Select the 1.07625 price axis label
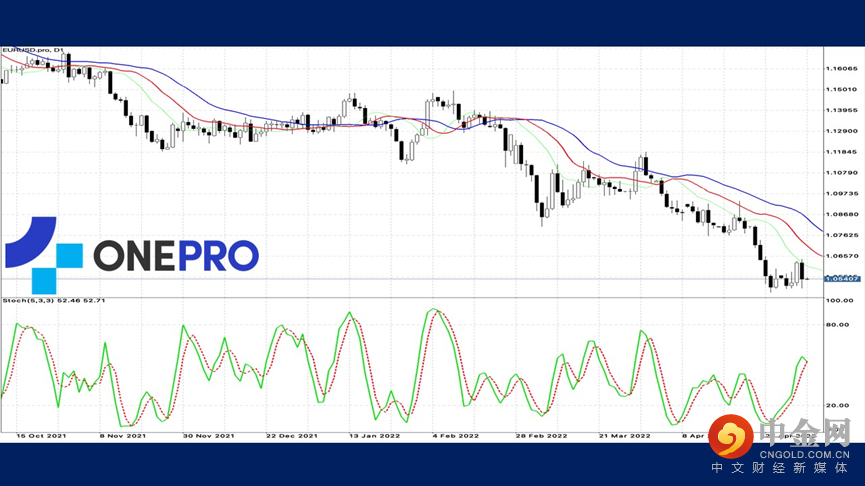 tap(841, 235)
